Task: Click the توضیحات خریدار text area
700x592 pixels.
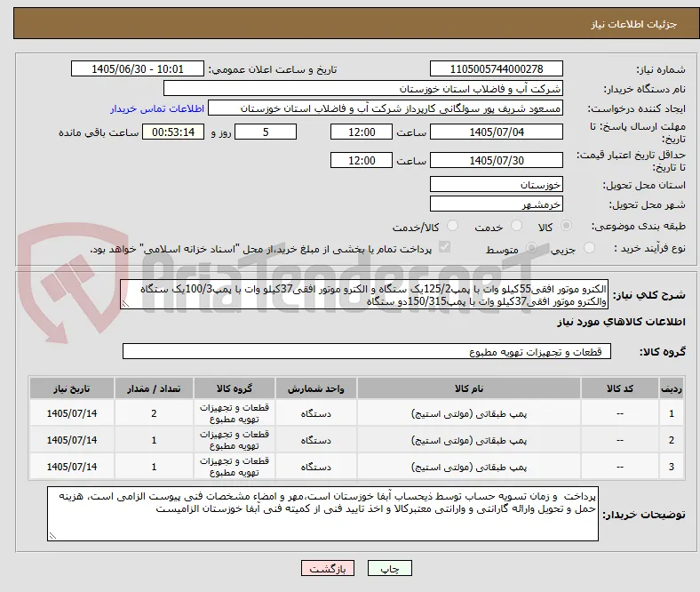Action: (x=322, y=514)
